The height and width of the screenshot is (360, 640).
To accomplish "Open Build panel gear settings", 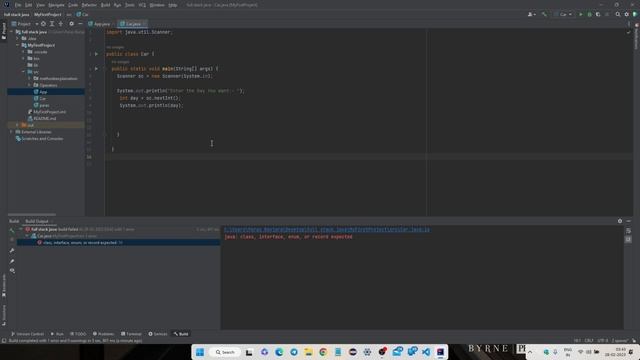I will point(620,221).
